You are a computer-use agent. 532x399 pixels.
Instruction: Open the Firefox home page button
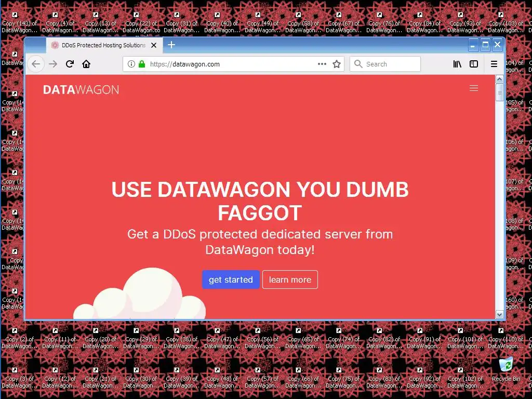click(x=86, y=64)
